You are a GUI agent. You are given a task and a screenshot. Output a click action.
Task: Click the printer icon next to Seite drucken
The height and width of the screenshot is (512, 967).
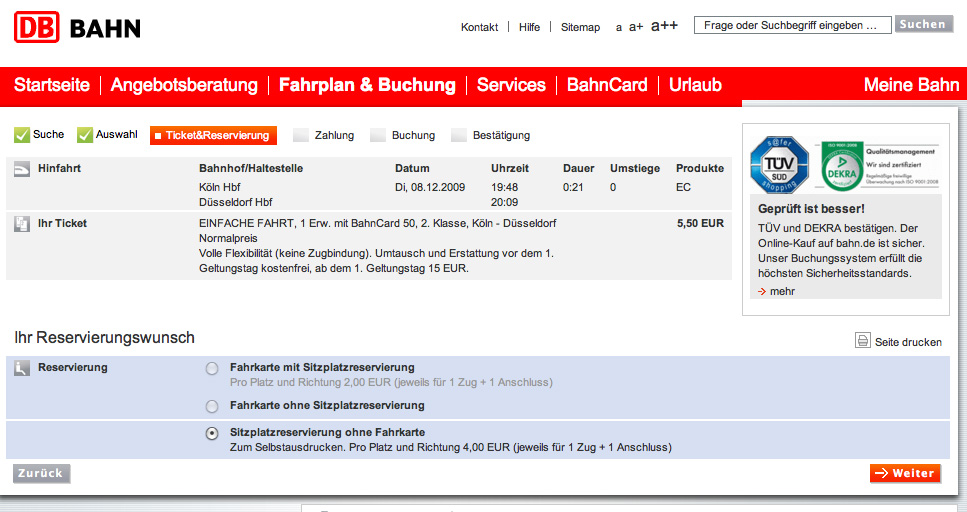(x=862, y=341)
